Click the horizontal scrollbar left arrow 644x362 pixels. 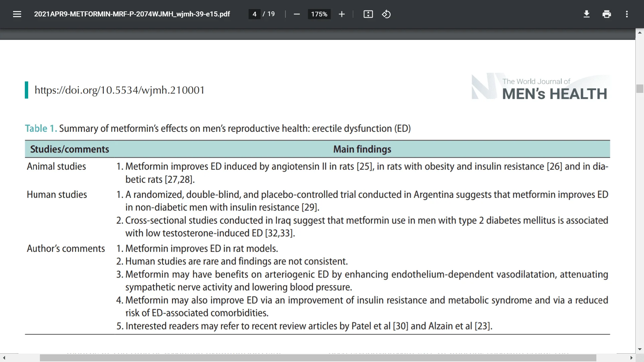(4, 358)
